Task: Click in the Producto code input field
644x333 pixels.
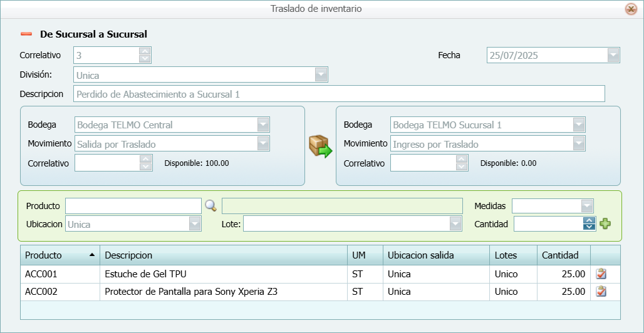Action: point(133,206)
